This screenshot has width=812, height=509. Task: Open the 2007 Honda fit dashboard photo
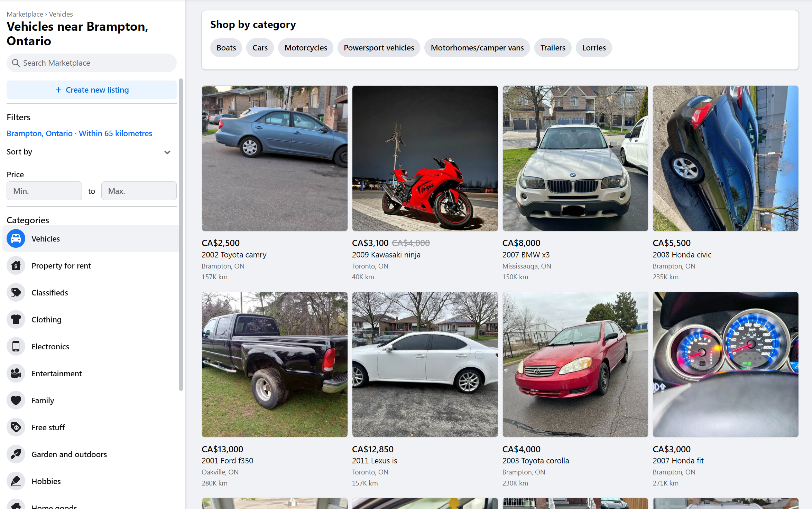tap(726, 365)
